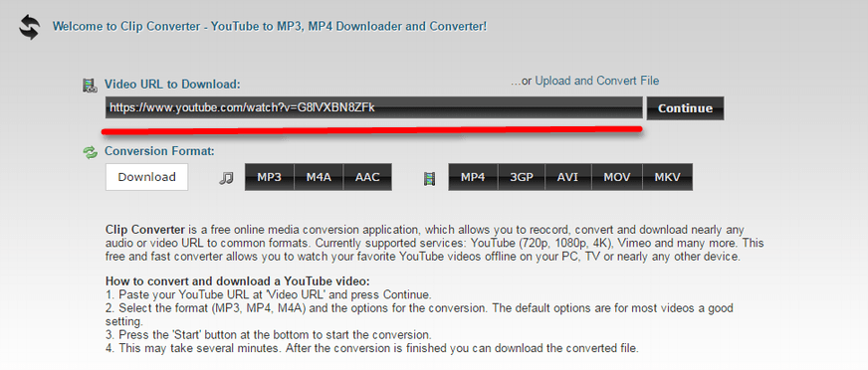Choose MKV conversion format
868x370 pixels.
point(668,177)
